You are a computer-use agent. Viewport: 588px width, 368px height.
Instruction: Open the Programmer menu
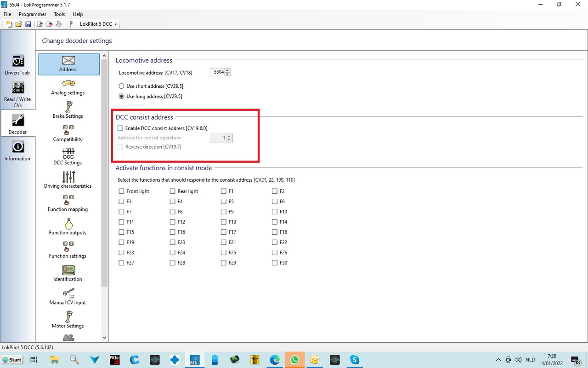click(x=33, y=14)
